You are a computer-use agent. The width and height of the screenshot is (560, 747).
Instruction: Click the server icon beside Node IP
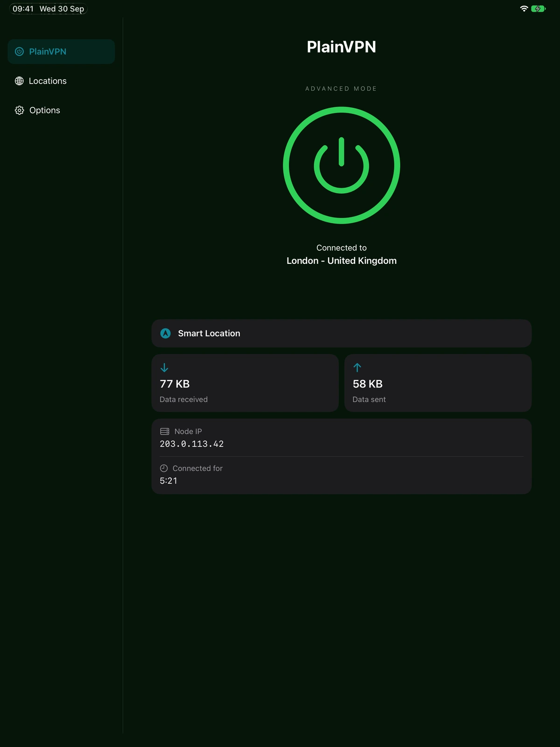[165, 431]
